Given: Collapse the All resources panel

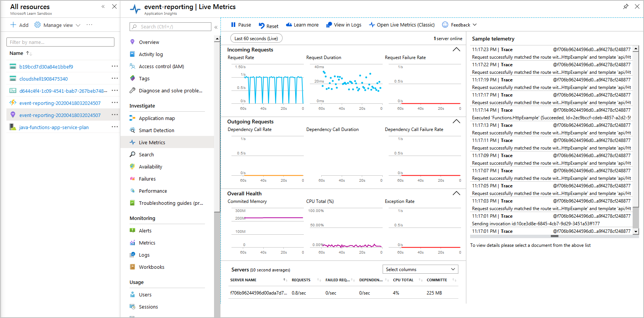Looking at the screenshot, I should click(103, 6).
